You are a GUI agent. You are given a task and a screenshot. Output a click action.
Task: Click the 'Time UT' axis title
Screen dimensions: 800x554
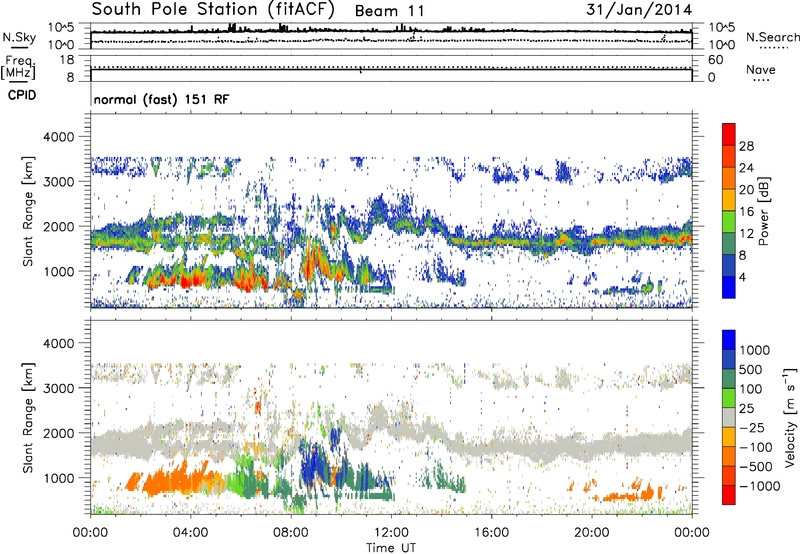coord(391,547)
